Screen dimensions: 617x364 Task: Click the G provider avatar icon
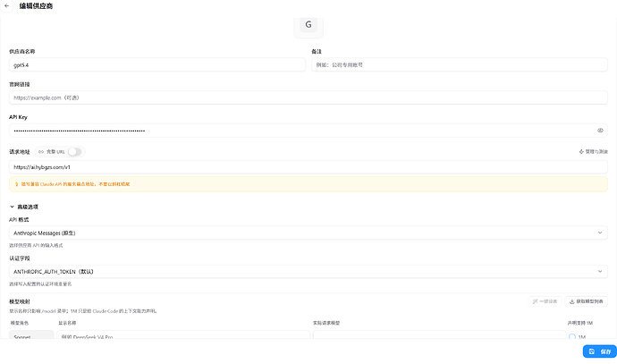click(308, 25)
